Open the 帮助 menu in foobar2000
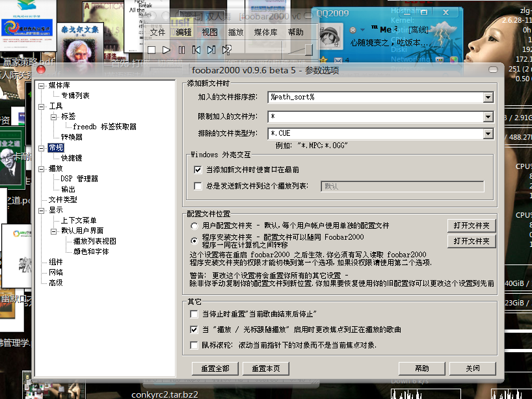The image size is (532, 399). coord(295,32)
